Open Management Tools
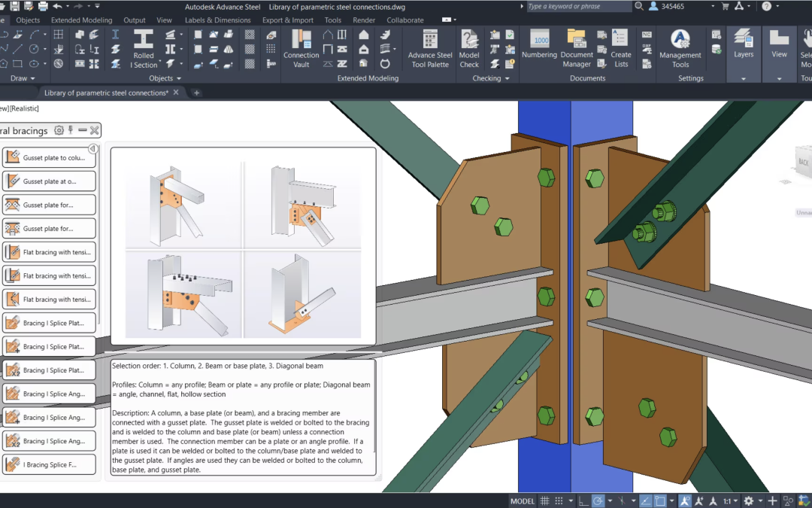The image size is (812, 508). click(x=680, y=49)
